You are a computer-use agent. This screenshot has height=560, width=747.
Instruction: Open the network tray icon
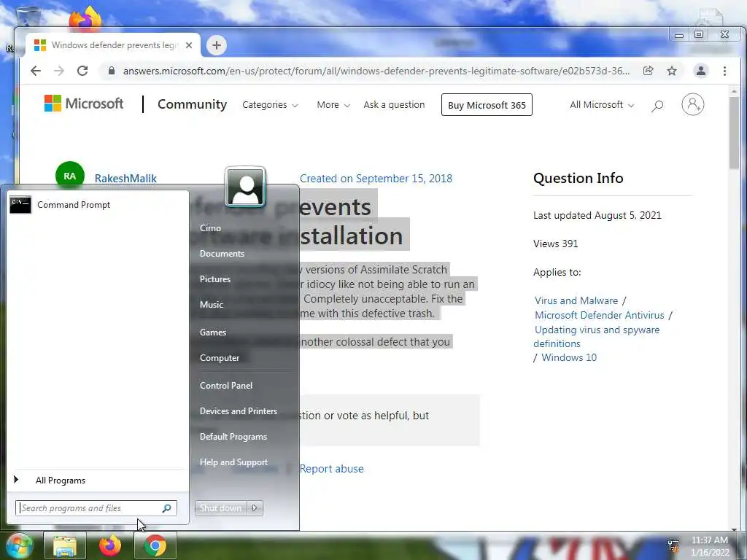coord(673,545)
